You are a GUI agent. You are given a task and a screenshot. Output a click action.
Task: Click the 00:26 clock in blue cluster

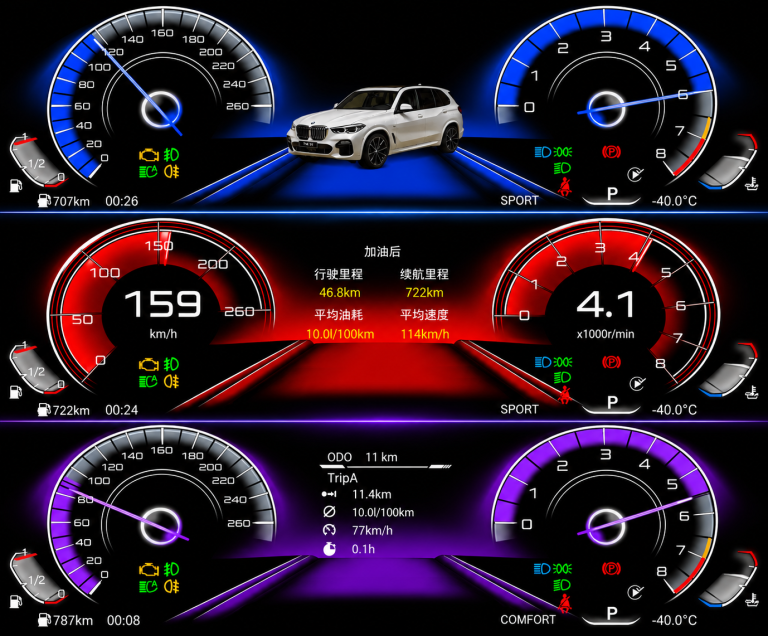[121, 201]
